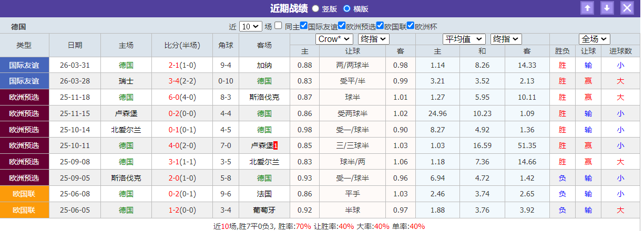Click the home odds value 24.96
Screen dimensions: 644x231
point(437,113)
